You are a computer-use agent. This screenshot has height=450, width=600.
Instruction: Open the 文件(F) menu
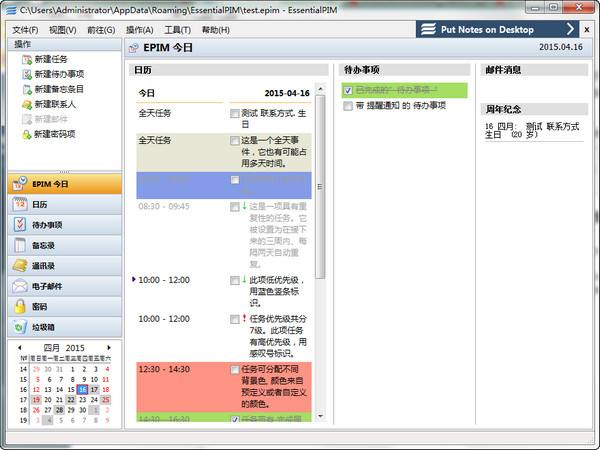click(x=25, y=30)
